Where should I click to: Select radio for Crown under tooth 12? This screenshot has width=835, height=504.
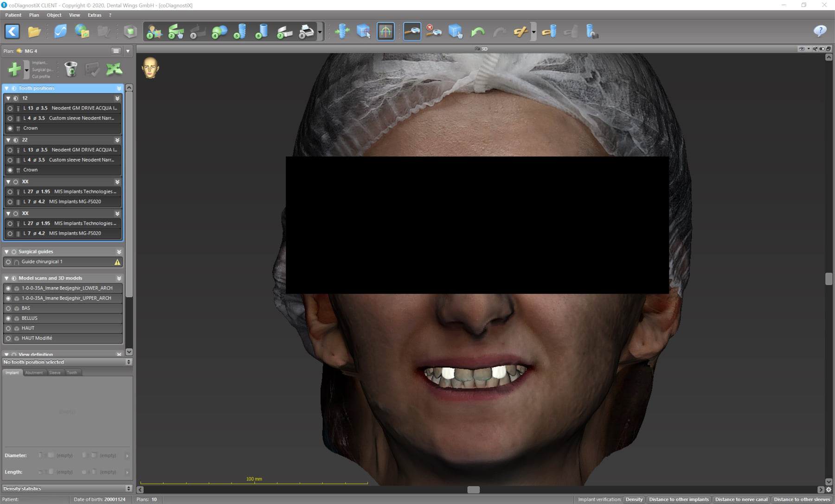10,128
